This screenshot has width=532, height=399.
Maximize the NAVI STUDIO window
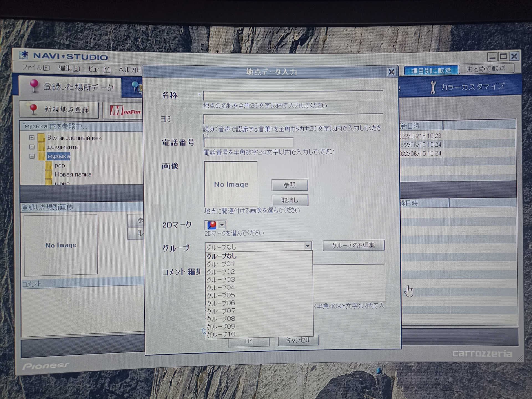coord(503,57)
